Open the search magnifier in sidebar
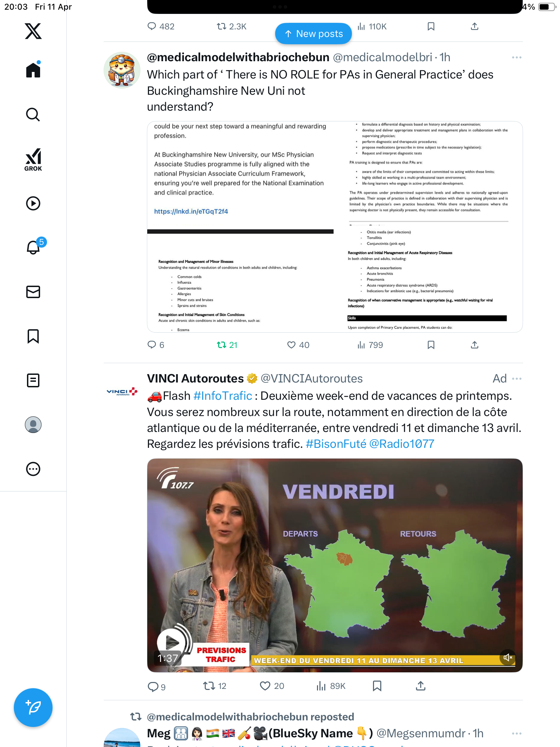This screenshot has height=747, width=560. [33, 115]
